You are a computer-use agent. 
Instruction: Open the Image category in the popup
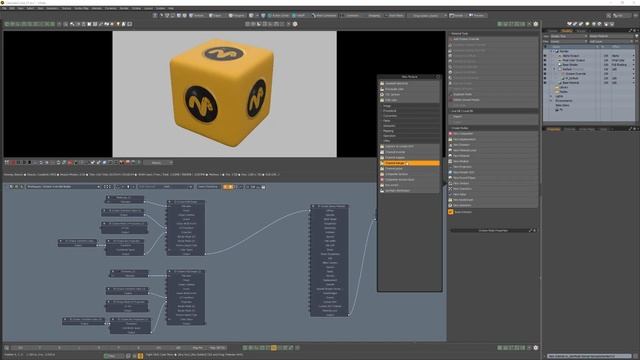(410, 106)
